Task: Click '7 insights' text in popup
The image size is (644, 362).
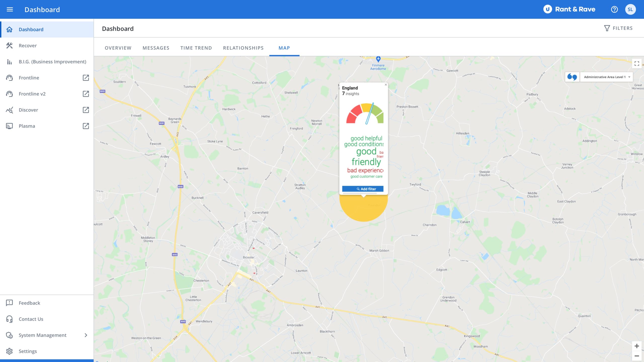Action: tap(350, 94)
